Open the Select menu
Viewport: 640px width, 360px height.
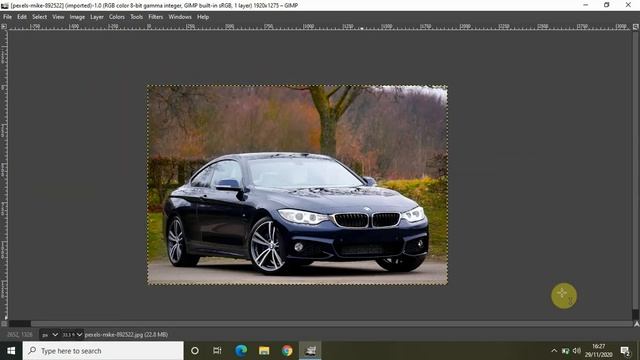(40, 17)
